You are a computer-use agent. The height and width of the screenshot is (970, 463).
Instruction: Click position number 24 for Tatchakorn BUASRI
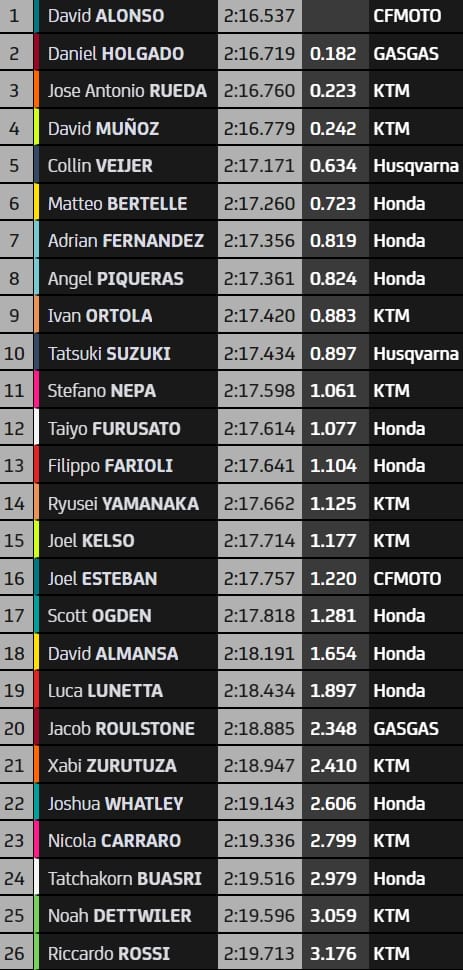(14, 878)
